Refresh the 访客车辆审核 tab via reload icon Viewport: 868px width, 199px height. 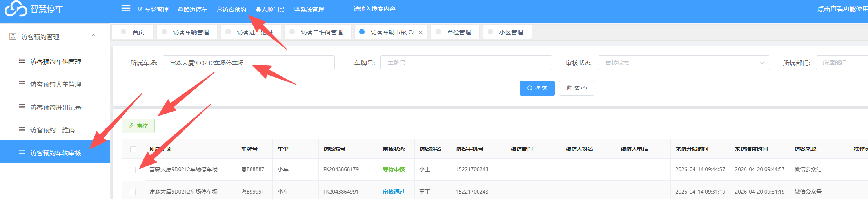411,33
